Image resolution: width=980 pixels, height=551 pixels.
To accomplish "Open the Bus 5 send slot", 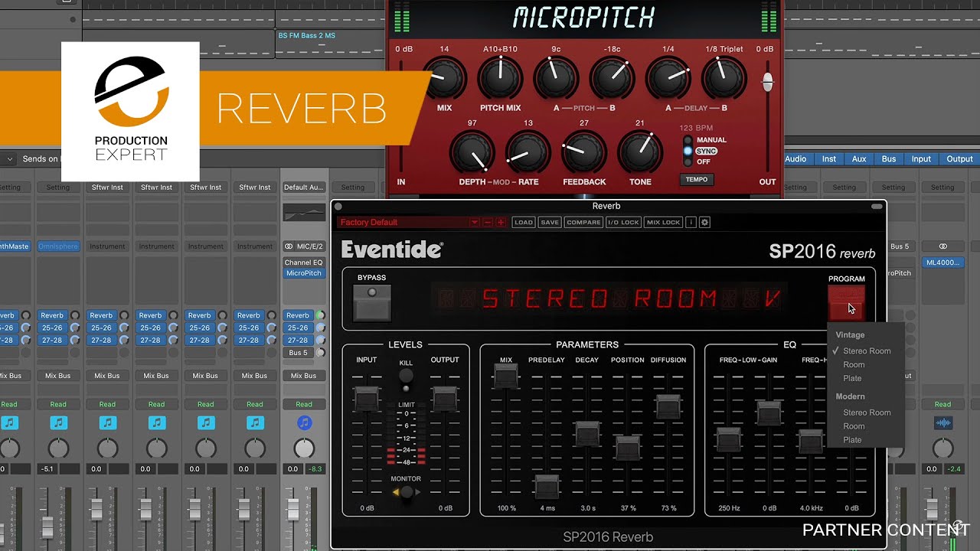I will coord(298,353).
